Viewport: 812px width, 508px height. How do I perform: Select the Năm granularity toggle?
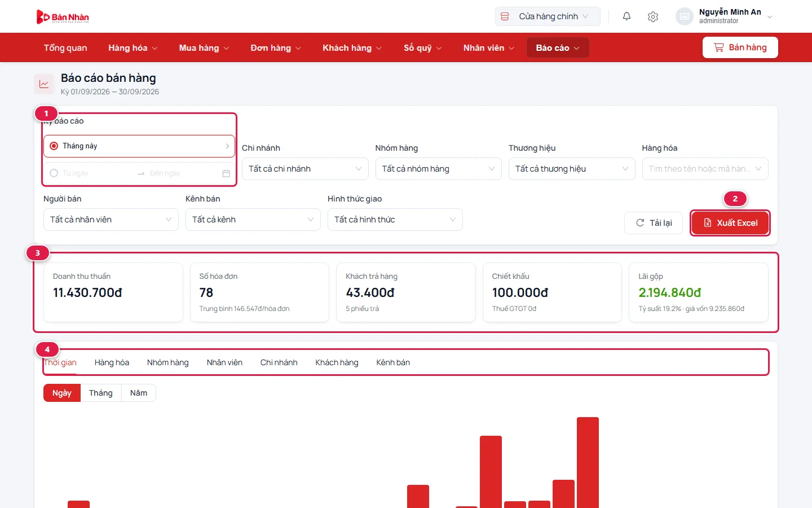139,393
